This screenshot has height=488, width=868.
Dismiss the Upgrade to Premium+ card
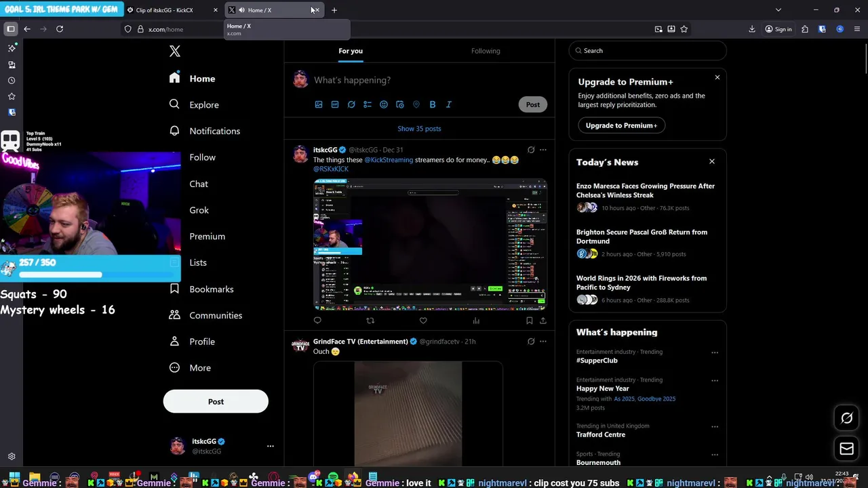point(717,77)
